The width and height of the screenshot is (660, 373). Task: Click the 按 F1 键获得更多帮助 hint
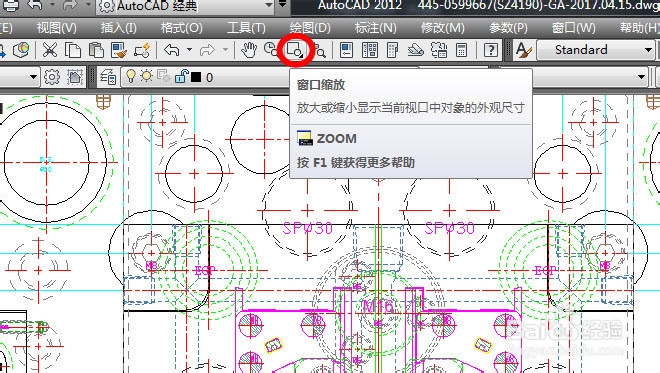tap(356, 163)
